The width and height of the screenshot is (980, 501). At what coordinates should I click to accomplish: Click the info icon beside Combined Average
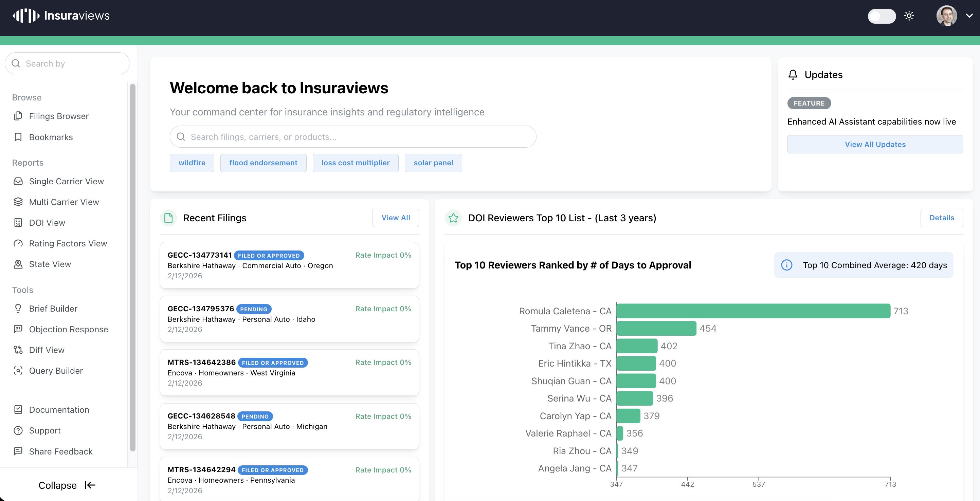[787, 265]
